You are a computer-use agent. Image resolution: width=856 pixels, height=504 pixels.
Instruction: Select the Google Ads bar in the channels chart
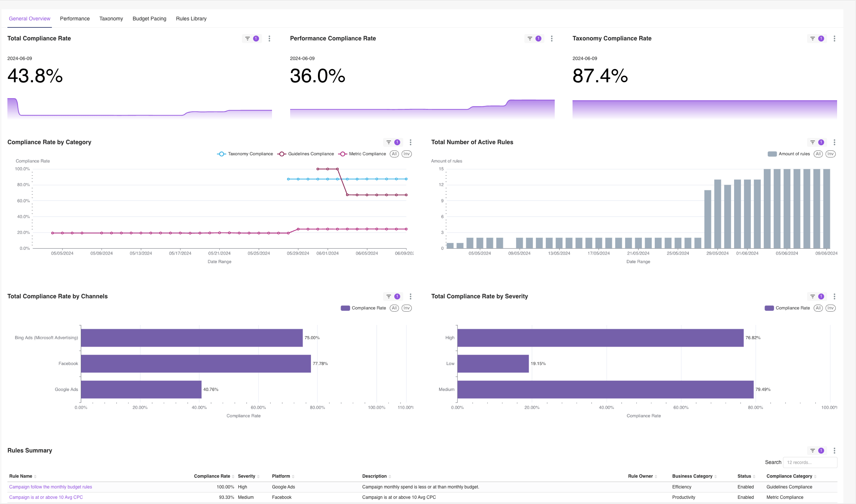[x=141, y=389]
